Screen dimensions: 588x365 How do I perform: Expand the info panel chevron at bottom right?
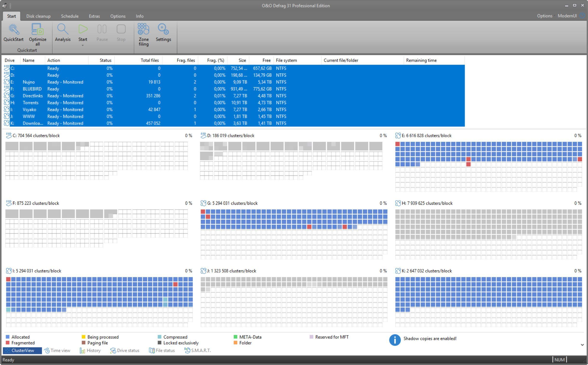pos(582,345)
